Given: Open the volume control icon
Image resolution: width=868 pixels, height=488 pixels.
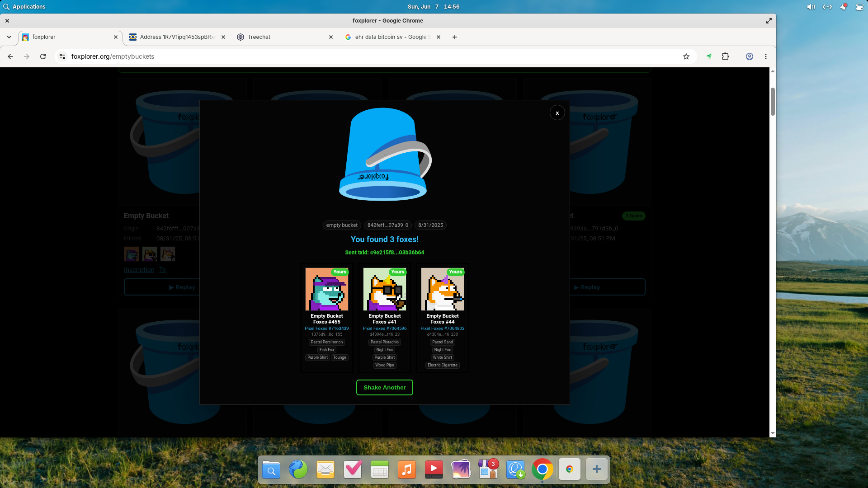Looking at the screenshot, I should 811,7.
